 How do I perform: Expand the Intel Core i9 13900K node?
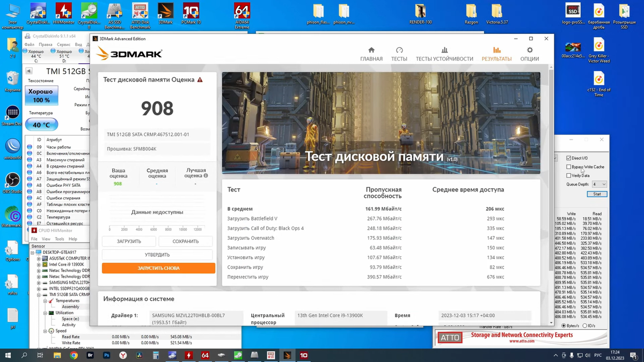click(x=39, y=264)
